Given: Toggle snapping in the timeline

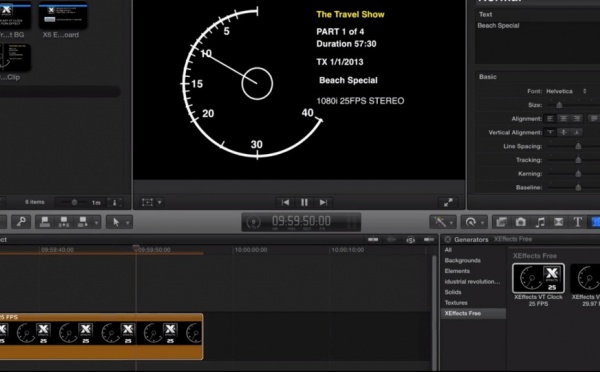Looking at the screenshot, I should click(x=429, y=240).
